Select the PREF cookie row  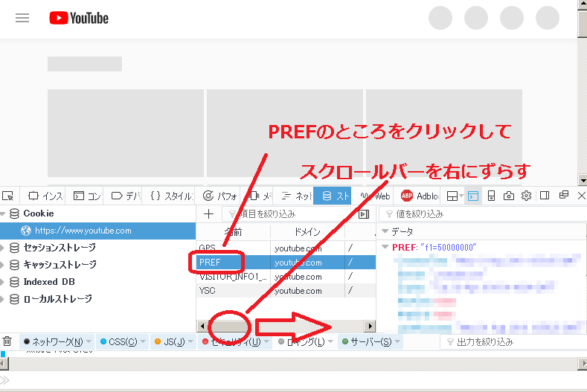pyautogui.click(x=286, y=263)
